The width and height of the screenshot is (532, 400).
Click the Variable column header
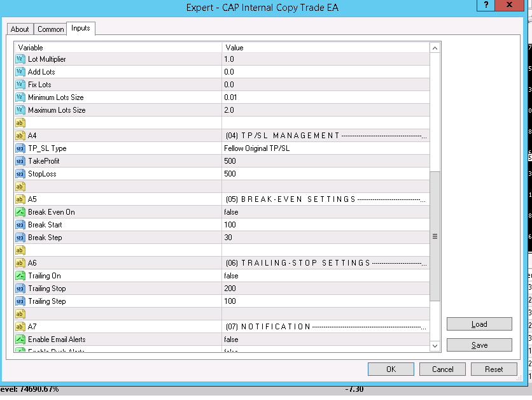click(118, 48)
